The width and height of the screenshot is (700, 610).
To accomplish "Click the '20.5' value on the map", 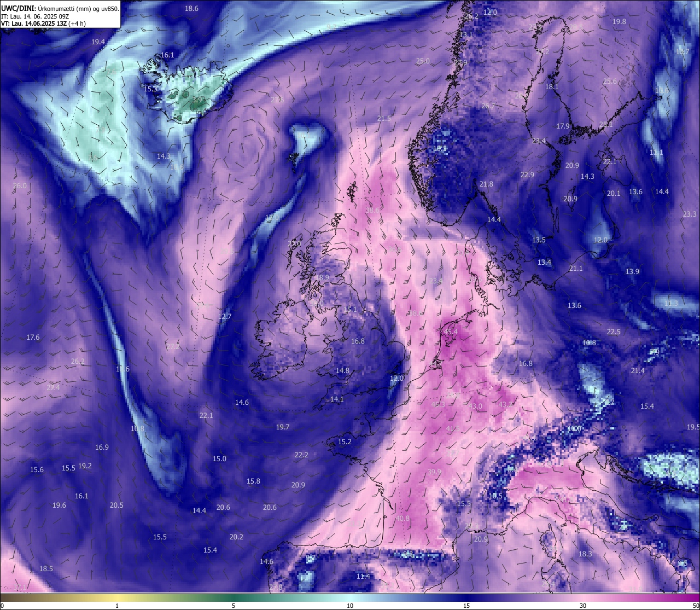I will (x=116, y=506).
